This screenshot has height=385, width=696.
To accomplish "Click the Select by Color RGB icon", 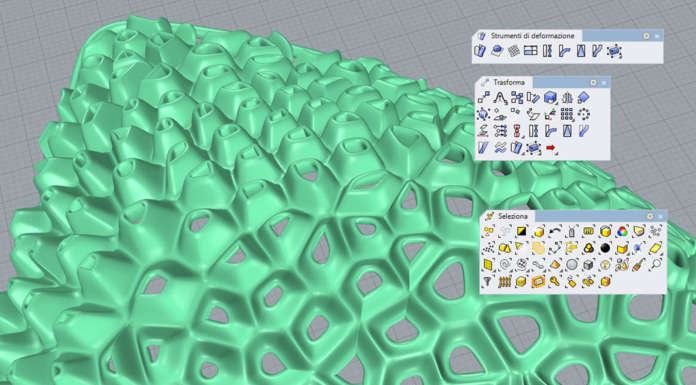I will pos(622,231).
